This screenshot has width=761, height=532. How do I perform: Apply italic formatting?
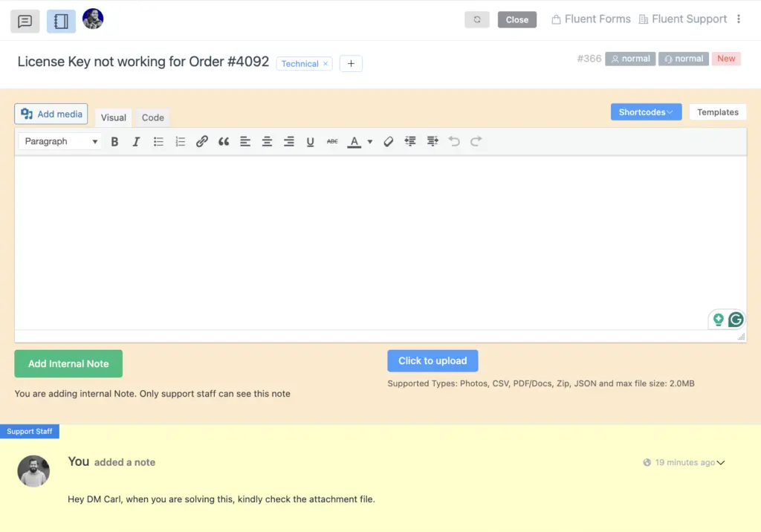coord(136,141)
